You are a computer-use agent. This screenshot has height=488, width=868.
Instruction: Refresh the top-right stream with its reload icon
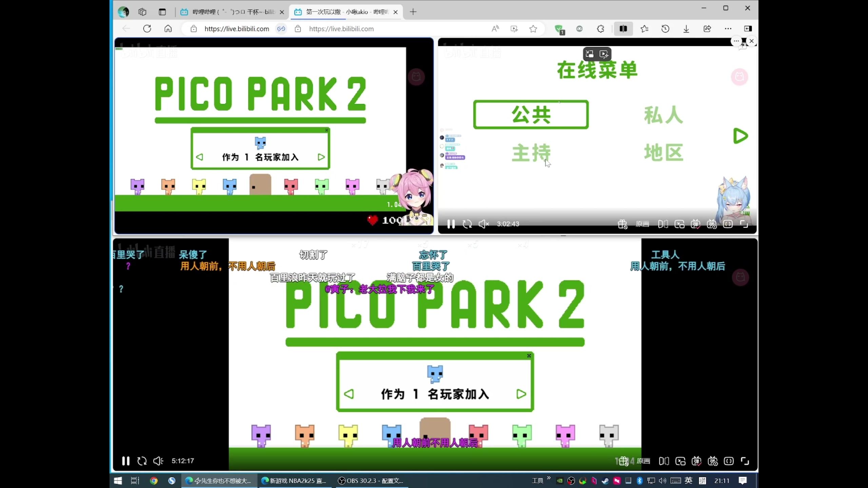click(467, 224)
